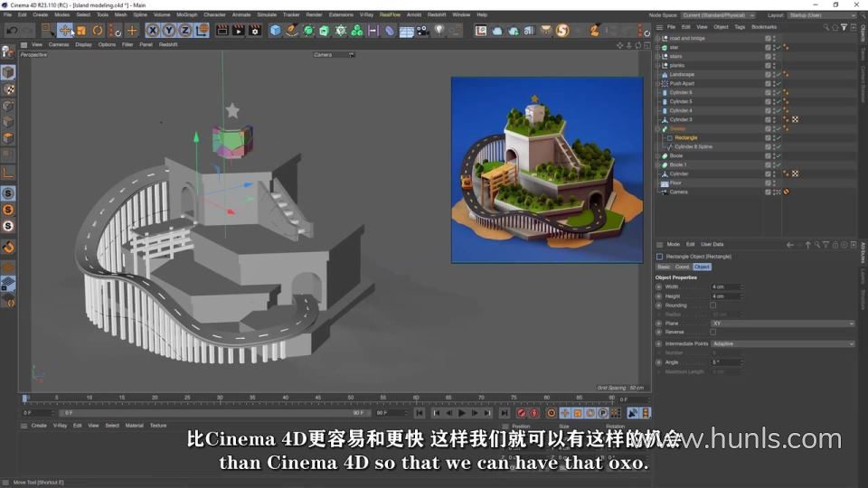Open the Plane XY dropdown
Image resolution: width=868 pixels, height=488 pixels.
783,324
